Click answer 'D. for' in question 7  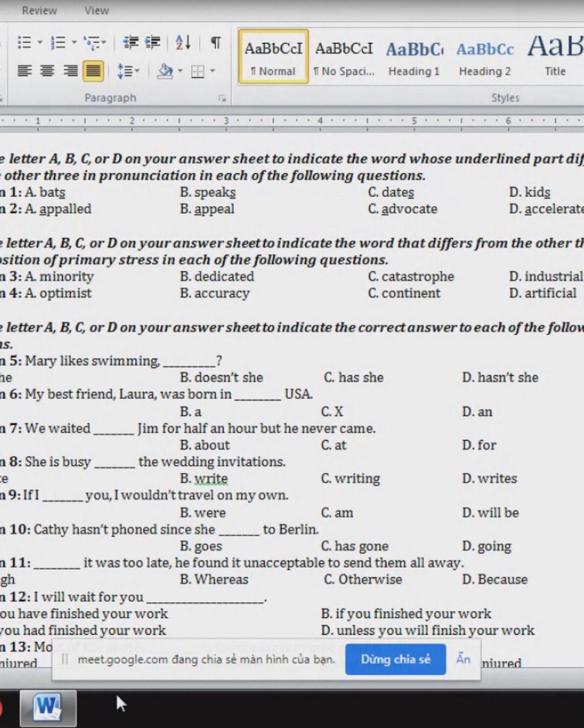[479, 445]
